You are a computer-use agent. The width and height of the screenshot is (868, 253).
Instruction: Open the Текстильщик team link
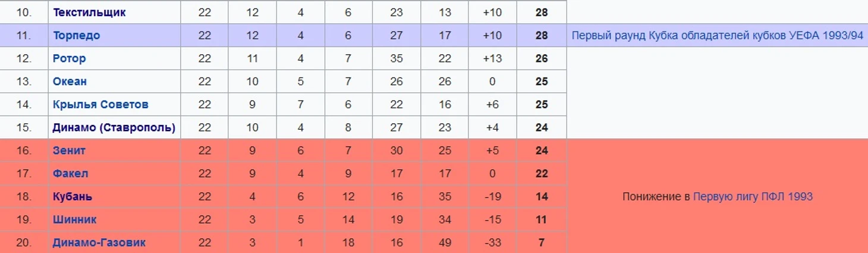coord(89,13)
